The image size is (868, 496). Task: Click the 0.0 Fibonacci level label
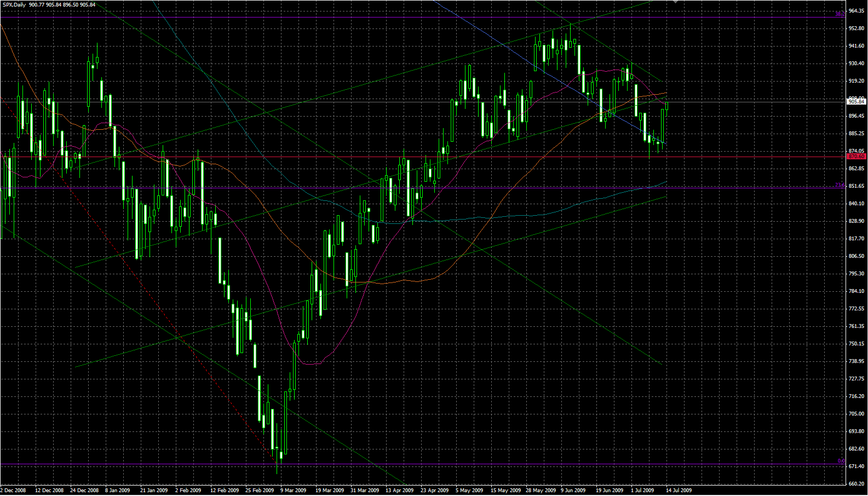point(841,461)
